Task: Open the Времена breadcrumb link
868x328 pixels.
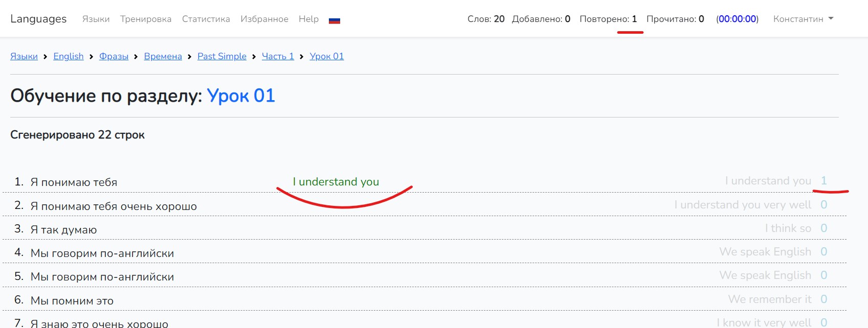Action: [163, 56]
